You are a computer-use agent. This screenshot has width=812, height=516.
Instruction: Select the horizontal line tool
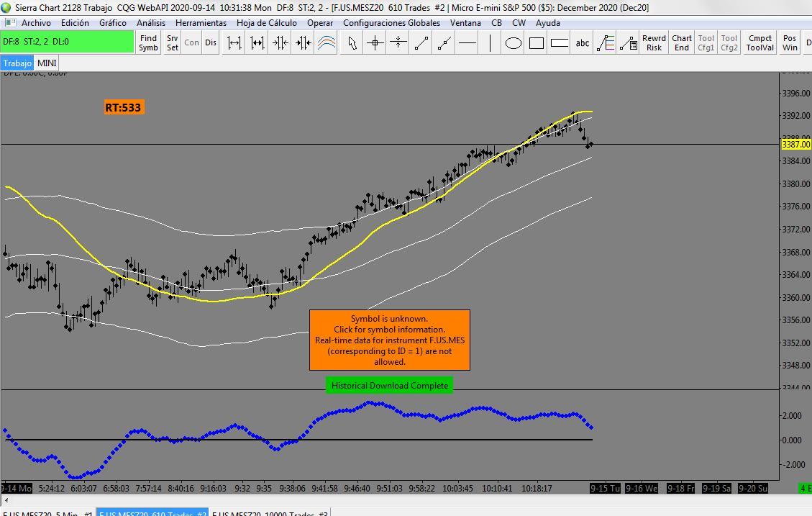click(x=467, y=42)
